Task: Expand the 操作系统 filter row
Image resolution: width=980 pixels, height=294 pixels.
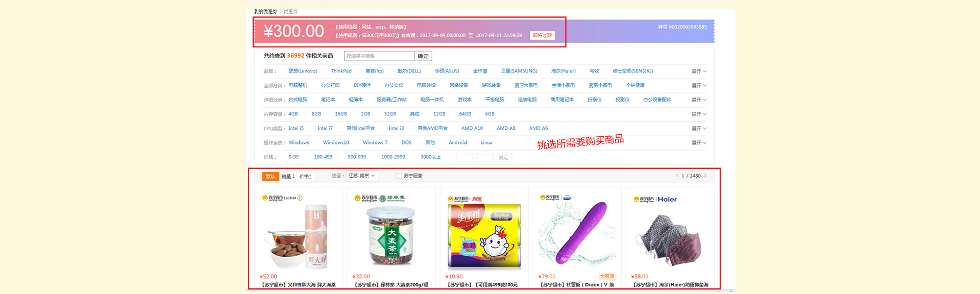Action: (699, 142)
